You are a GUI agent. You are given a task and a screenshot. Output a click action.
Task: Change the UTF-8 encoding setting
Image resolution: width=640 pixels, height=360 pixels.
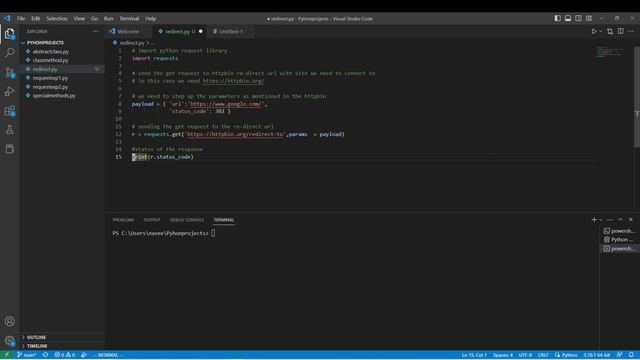(x=525, y=355)
